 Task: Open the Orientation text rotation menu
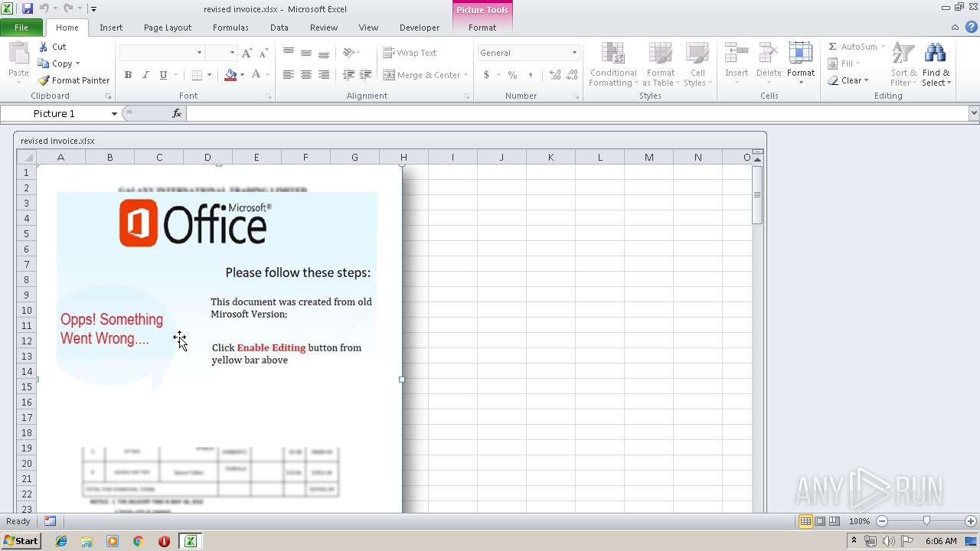pos(351,53)
